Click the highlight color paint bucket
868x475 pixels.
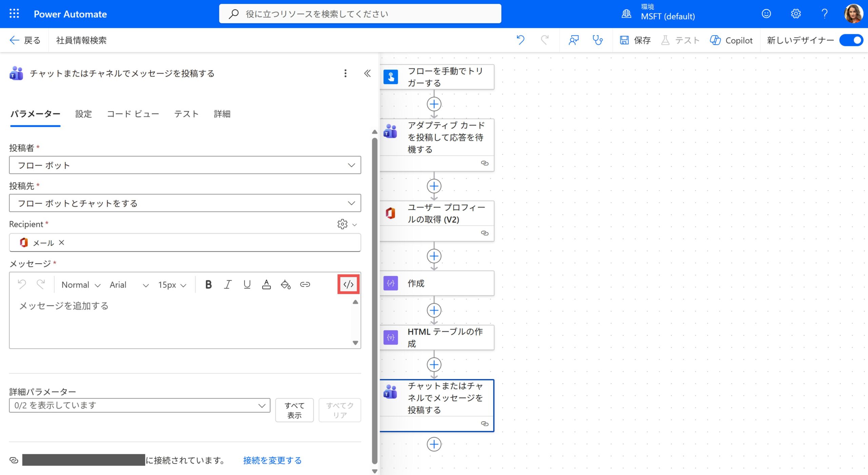pyautogui.click(x=285, y=284)
